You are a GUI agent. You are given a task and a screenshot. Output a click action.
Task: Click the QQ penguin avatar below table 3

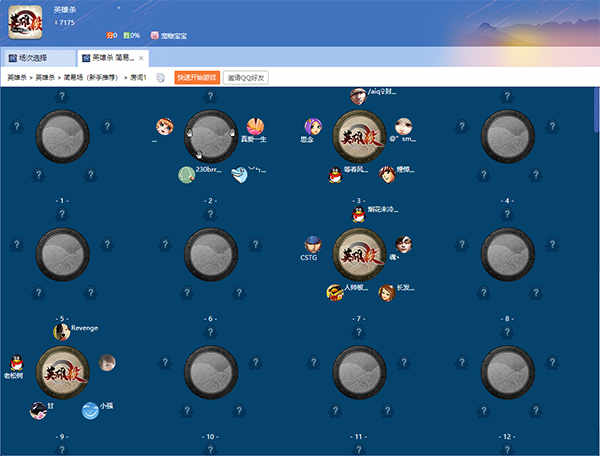(x=335, y=175)
